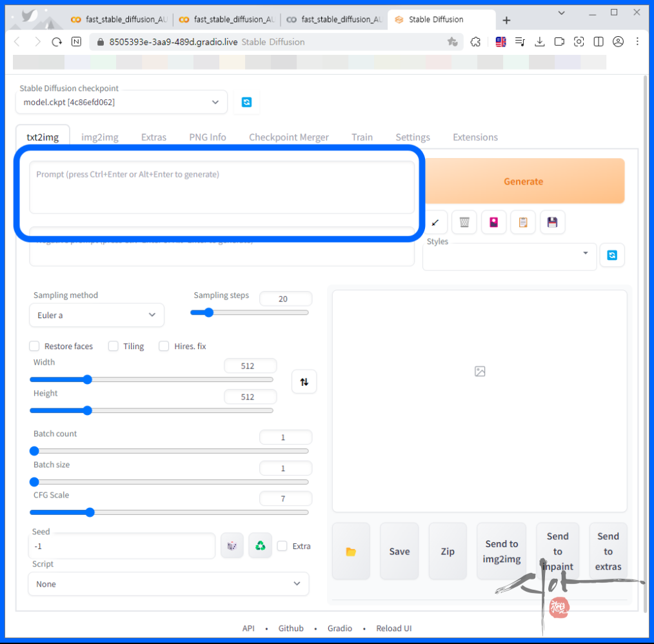The image size is (654, 644).
Task: Reload the browser page
Action: [x=57, y=42]
